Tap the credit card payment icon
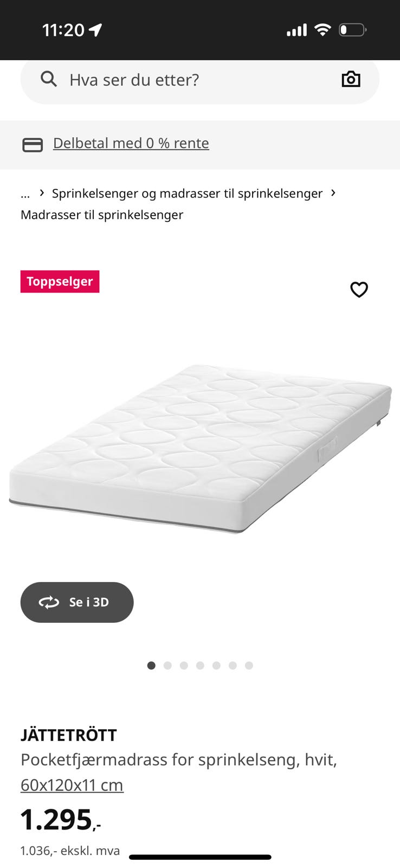This screenshot has width=400, height=868. pos(33,145)
